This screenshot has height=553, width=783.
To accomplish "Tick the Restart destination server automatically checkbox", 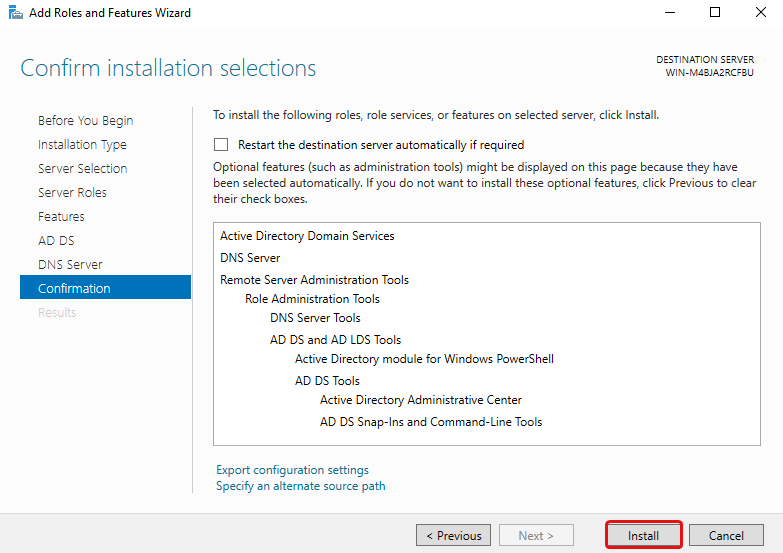I will (x=221, y=145).
